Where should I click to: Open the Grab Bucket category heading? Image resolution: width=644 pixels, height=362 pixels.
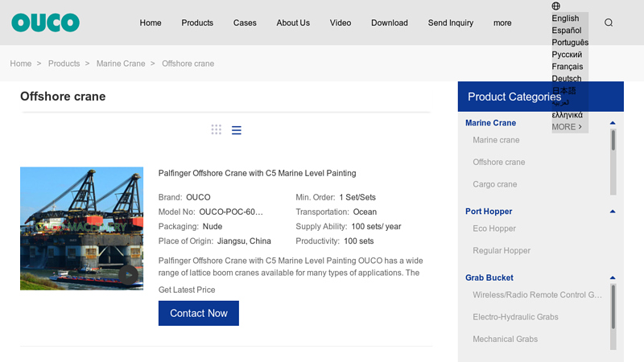(489, 278)
